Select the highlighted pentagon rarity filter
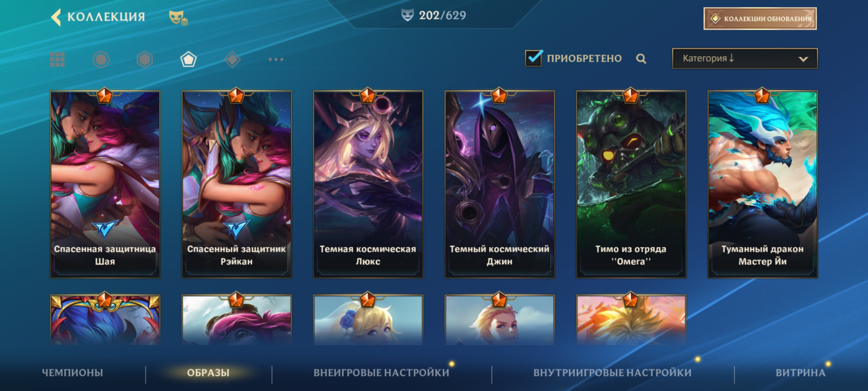Screen dimensions: 868x391 (x=188, y=59)
